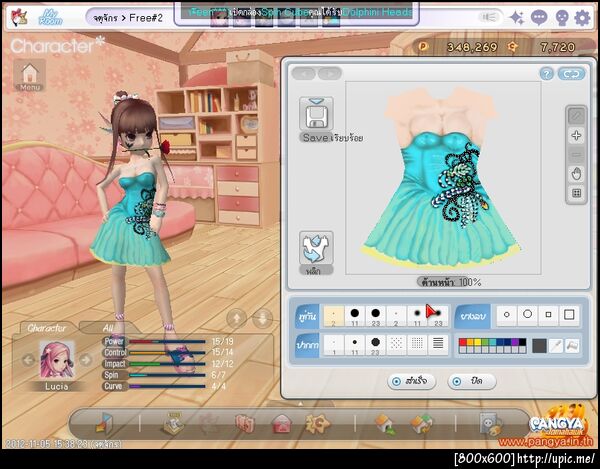The width and height of the screenshot is (600, 469).
Task: Toggle the grid overlay tool
Action: coord(576,193)
